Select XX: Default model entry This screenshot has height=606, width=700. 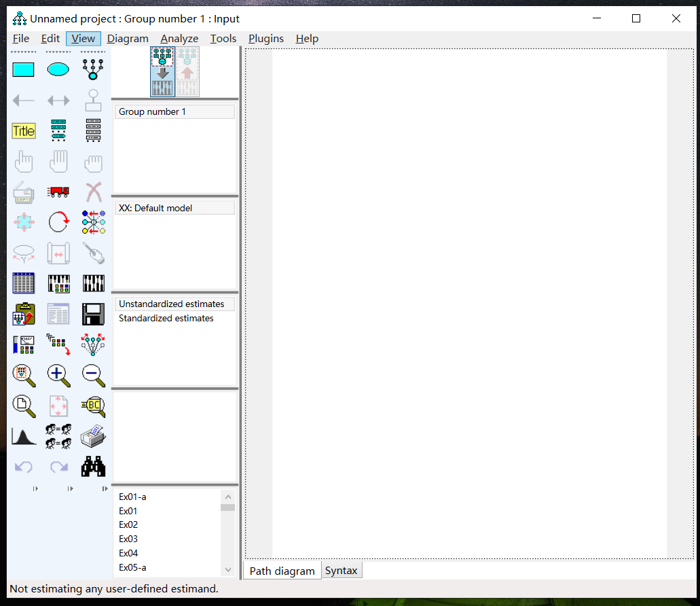click(155, 209)
